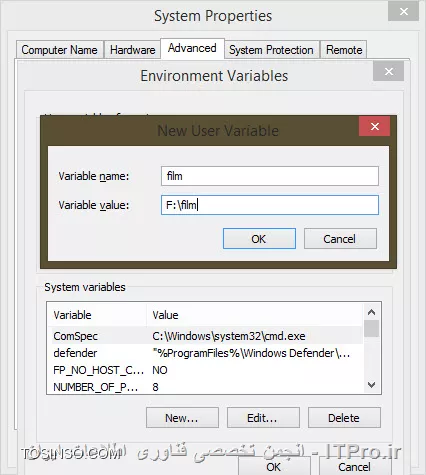The width and height of the screenshot is (426, 475).
Task: Close the New User Variable dialog
Action: [x=374, y=126]
